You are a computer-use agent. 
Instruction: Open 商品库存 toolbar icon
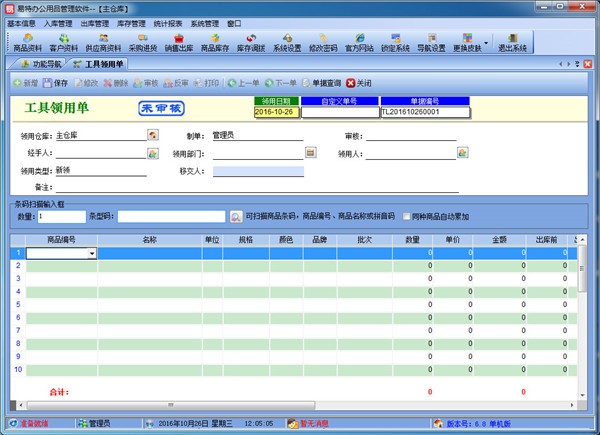[x=216, y=41]
